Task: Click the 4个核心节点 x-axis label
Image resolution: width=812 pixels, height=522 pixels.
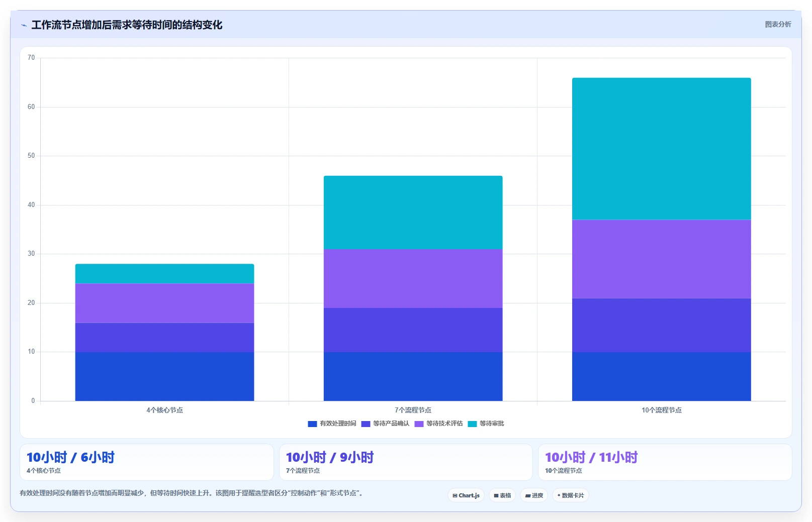Action: coord(164,410)
